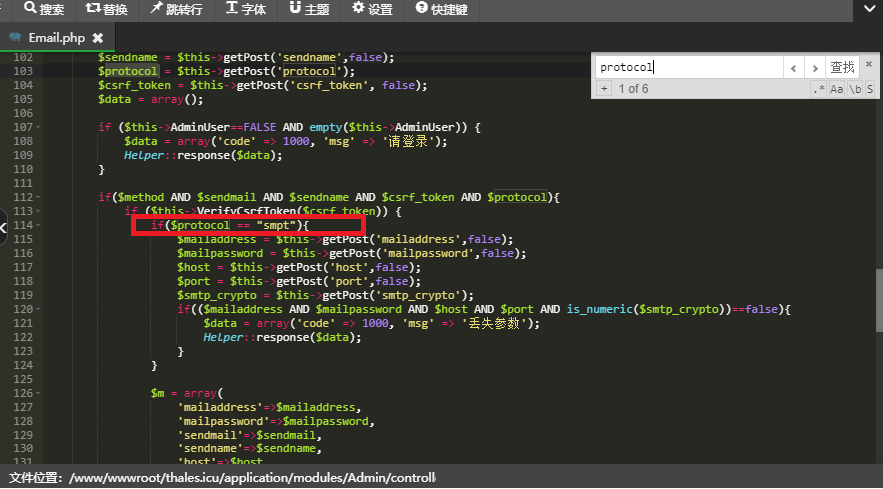
Task: Open the 搜索 search tool
Action: [44, 10]
